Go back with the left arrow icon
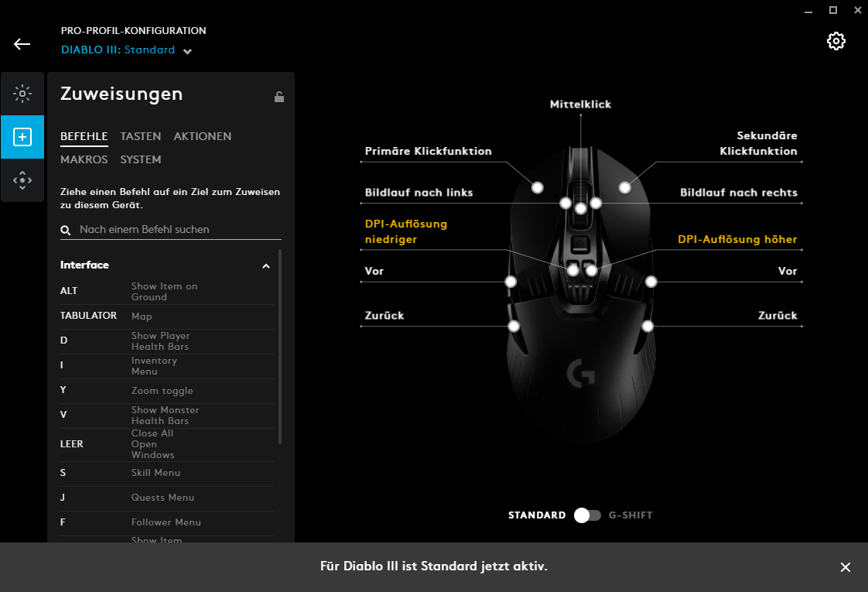868x592 pixels. pyautogui.click(x=22, y=44)
